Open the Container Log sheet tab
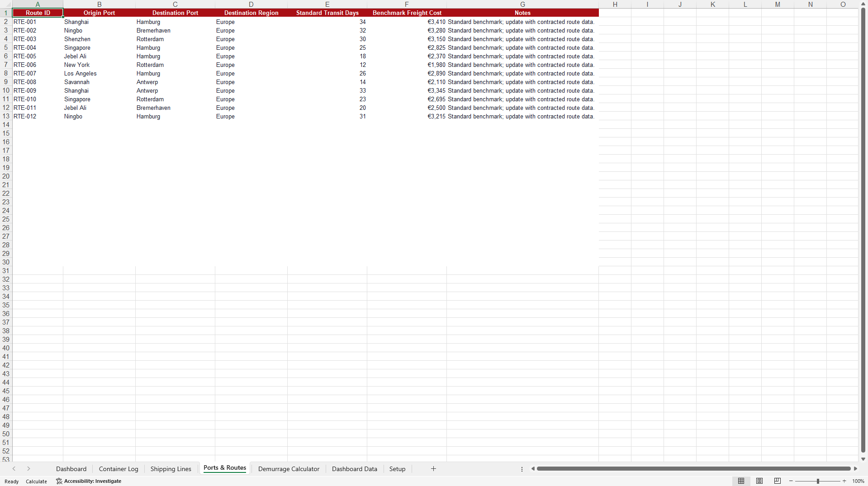The image size is (868, 486). 119,469
